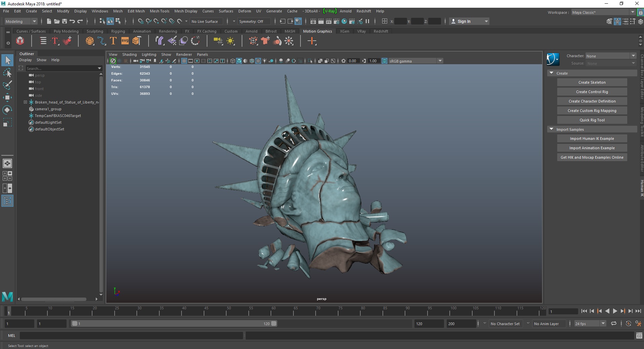This screenshot has width=644, height=349.
Task: Click the Maya logo home icon
Action: [7, 297]
